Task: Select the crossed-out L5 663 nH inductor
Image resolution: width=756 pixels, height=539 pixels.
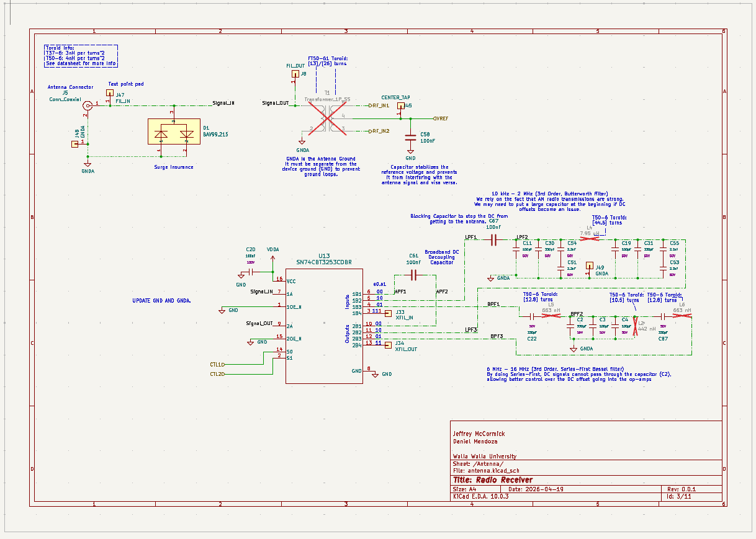Action: point(551,316)
